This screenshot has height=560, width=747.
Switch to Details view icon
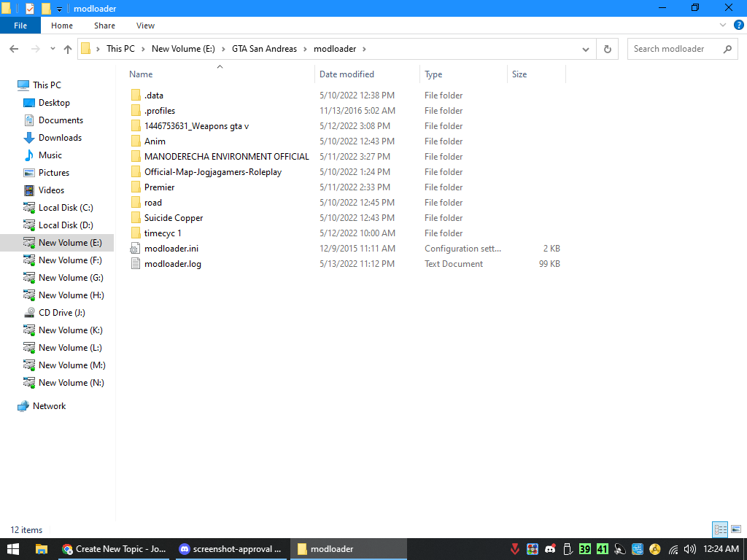720,529
